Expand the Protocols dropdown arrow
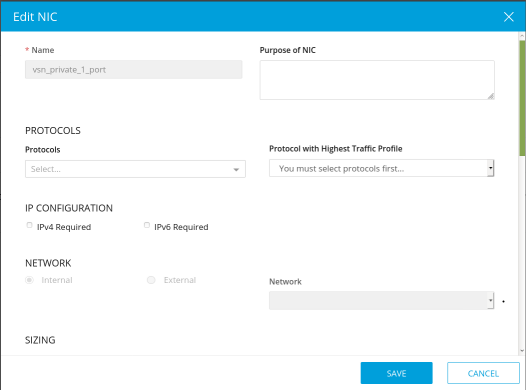Viewport: 526px width, 390px height. pos(236,170)
